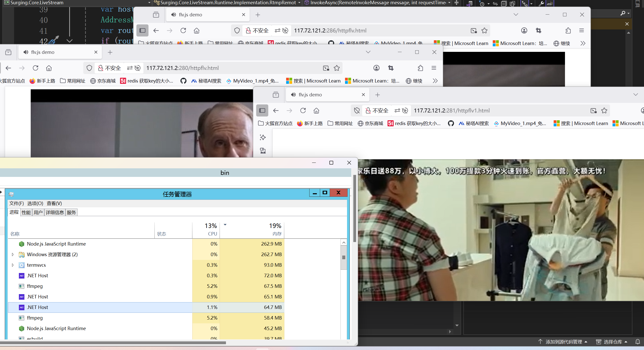Open Firefox account icon in port 286 window
This screenshot has height=350, width=644.
pos(524,30)
